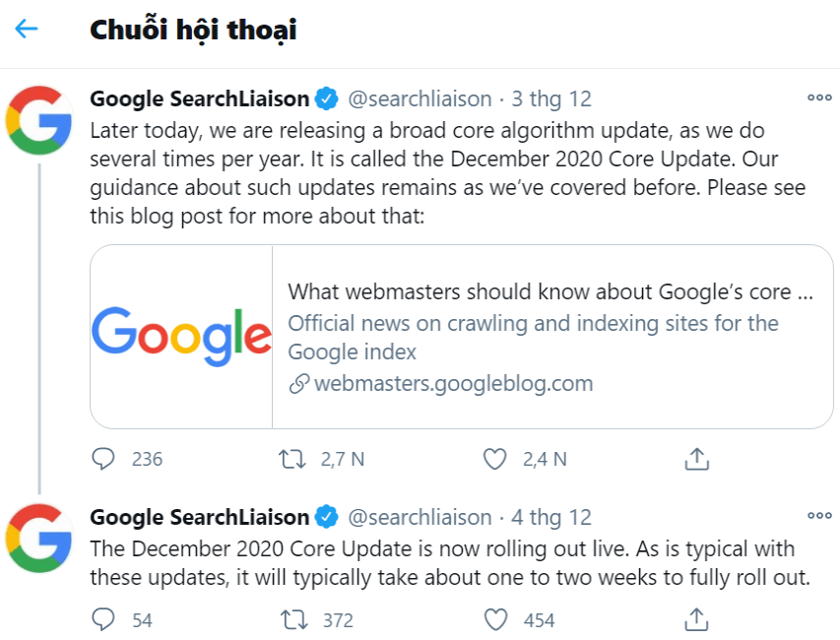840x640 pixels.
Task: Like the first tweet
Action: click(x=495, y=459)
